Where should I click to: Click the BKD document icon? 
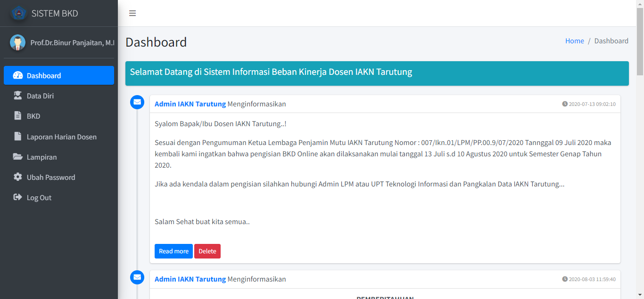click(x=18, y=116)
